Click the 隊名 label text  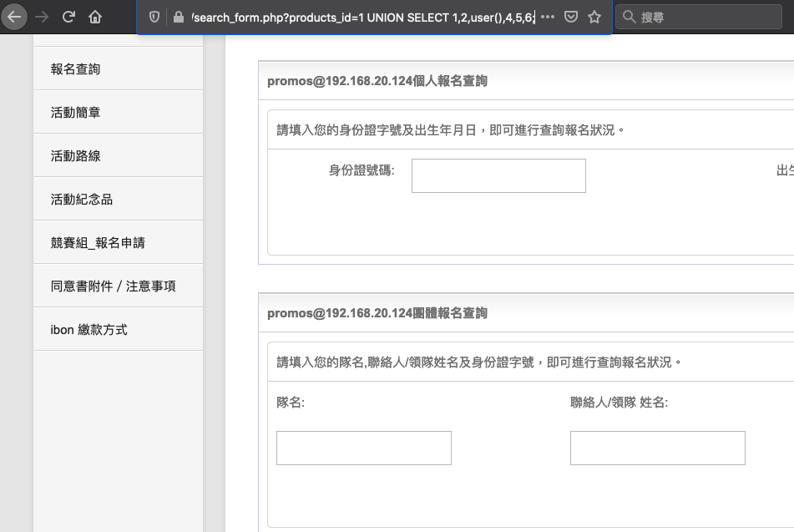pyautogui.click(x=291, y=403)
